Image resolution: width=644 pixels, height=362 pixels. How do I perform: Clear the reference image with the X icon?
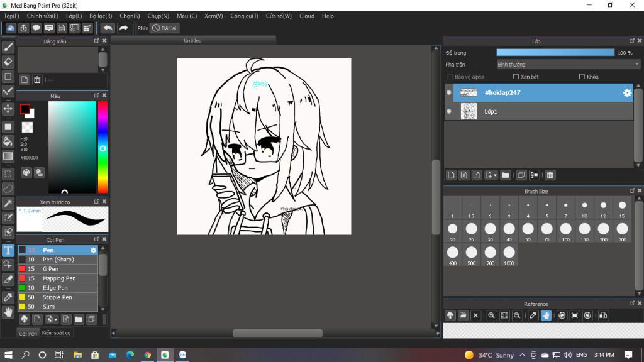click(475, 315)
